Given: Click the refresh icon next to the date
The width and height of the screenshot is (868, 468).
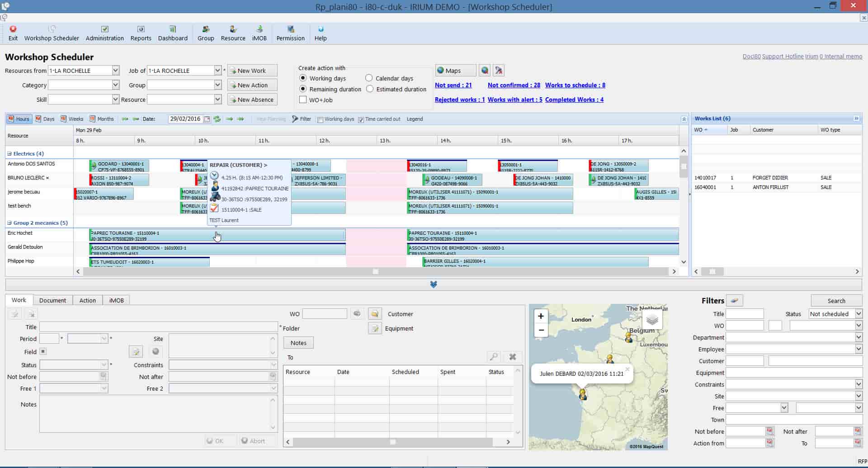Looking at the screenshot, I should point(217,119).
